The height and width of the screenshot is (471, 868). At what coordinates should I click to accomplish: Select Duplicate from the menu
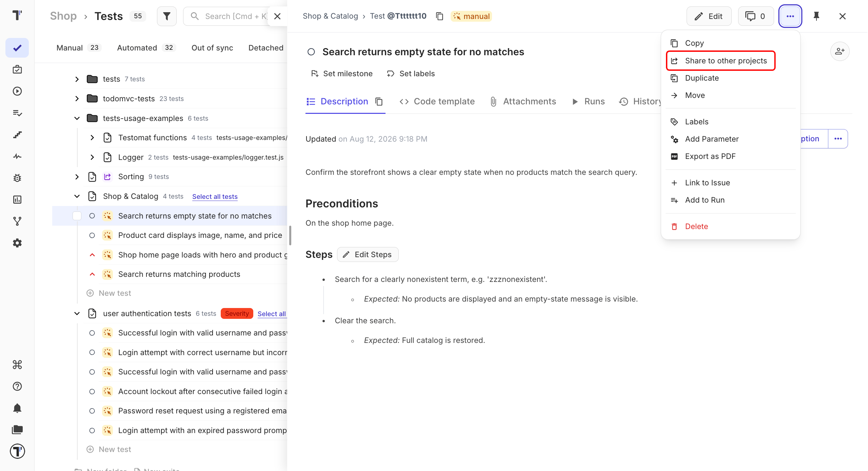click(x=731, y=78)
